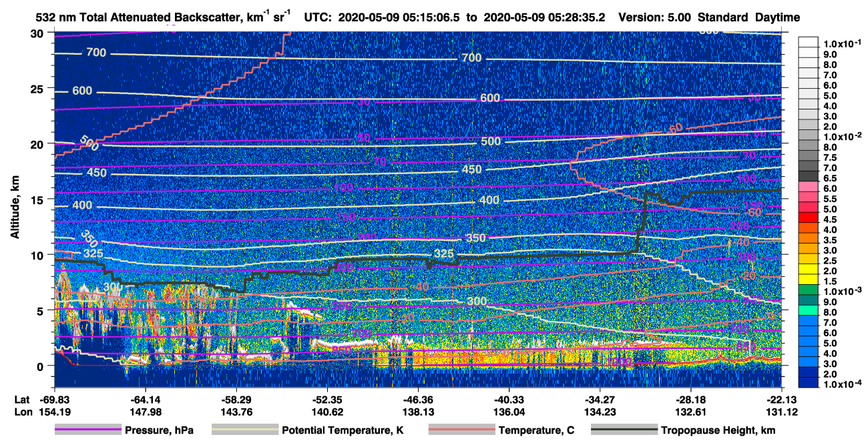
Task: Click the Temperature, C legend line swatch
Action: pos(461,430)
